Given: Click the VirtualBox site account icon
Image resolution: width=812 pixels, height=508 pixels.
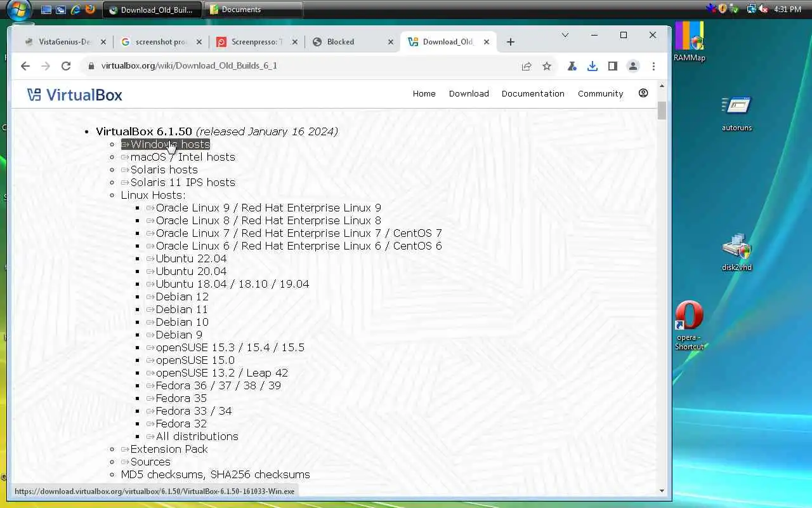Looking at the screenshot, I should 643,93.
